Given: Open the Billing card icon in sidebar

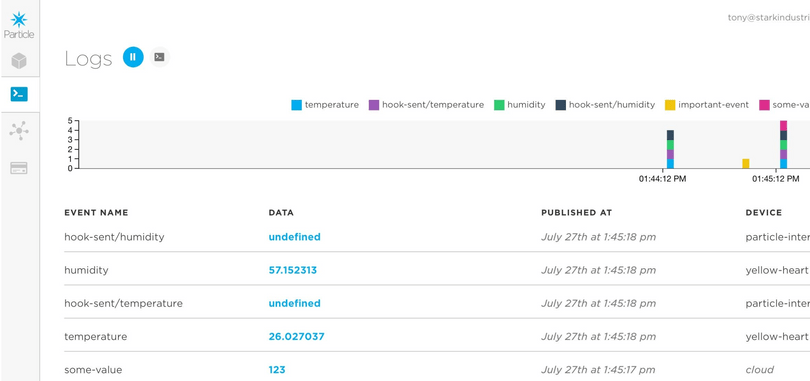Looking at the screenshot, I should (19, 168).
